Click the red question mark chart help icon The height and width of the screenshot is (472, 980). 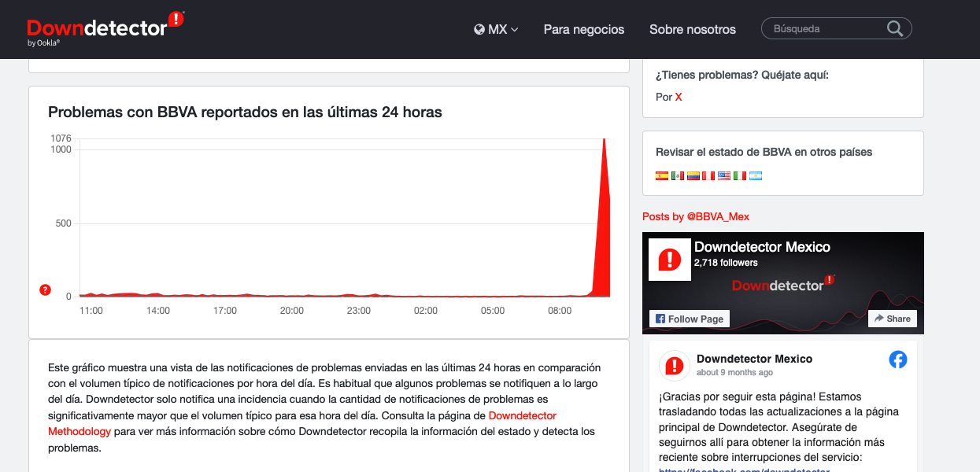pyautogui.click(x=46, y=290)
